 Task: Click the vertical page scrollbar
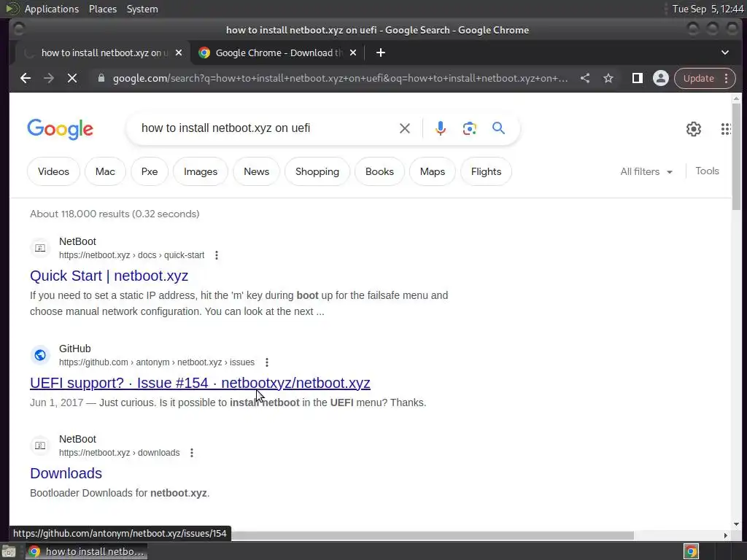tap(737, 157)
